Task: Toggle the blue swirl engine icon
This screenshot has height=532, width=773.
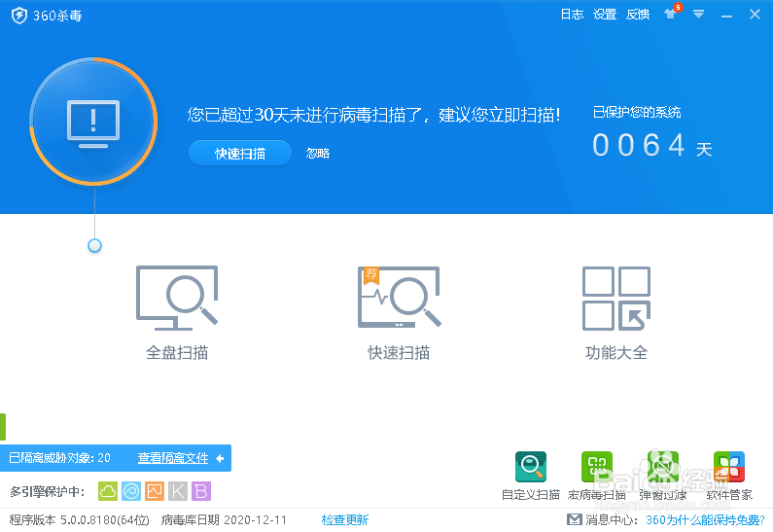Action: [x=131, y=491]
